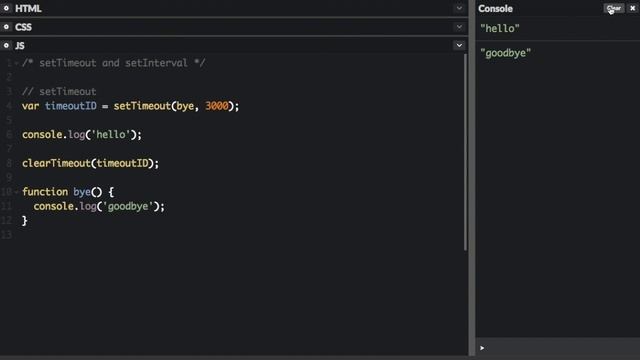Click the number 3000 in setTimeout call
This screenshot has height=360, width=640.
(216, 106)
